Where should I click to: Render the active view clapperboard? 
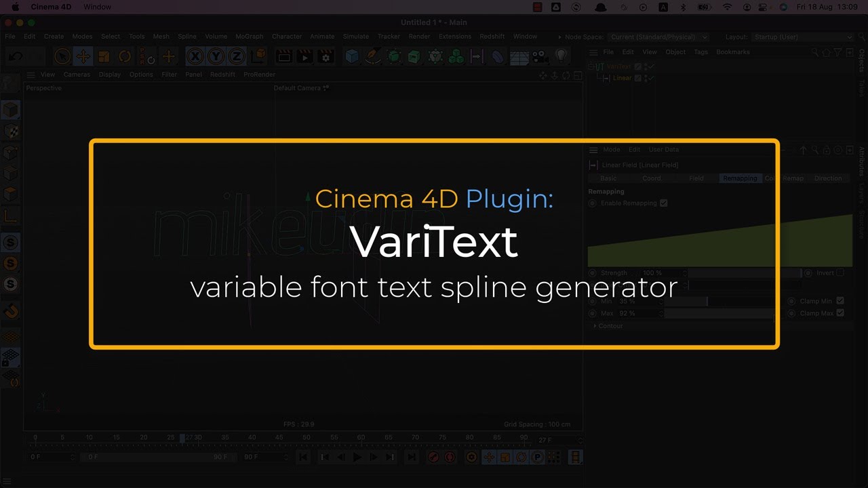[x=283, y=57]
